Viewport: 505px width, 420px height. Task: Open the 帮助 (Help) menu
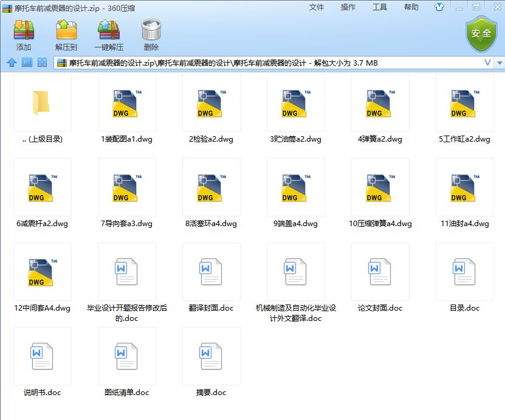coord(411,7)
